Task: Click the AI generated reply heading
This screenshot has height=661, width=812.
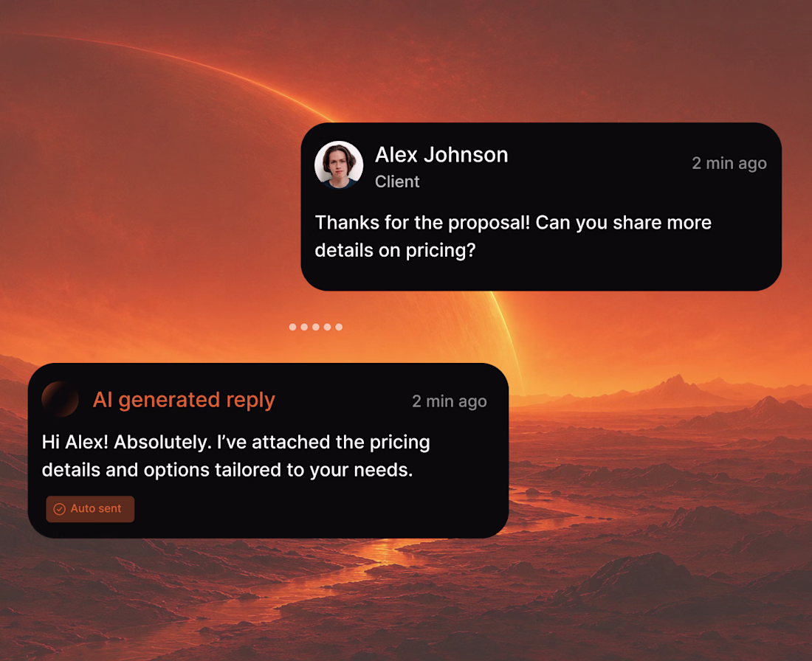Action: [184, 400]
